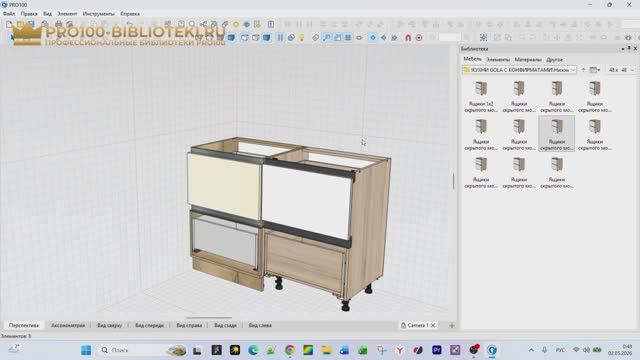Click the Print icon in toolbar
The height and width of the screenshot is (360, 640).
tap(58, 24)
